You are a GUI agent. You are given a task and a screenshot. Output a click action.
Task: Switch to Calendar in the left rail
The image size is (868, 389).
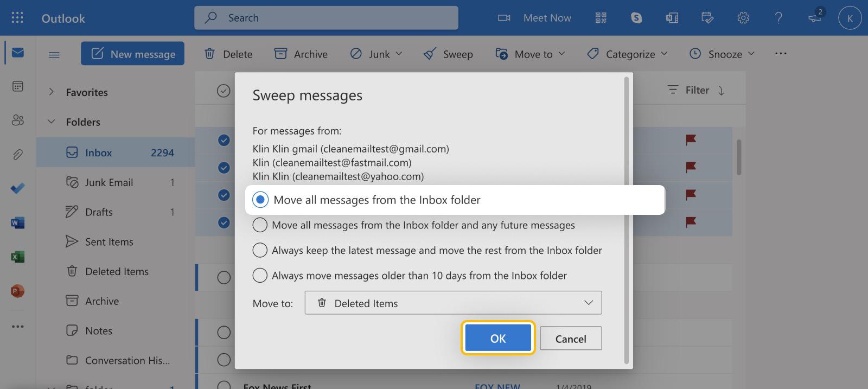17,86
